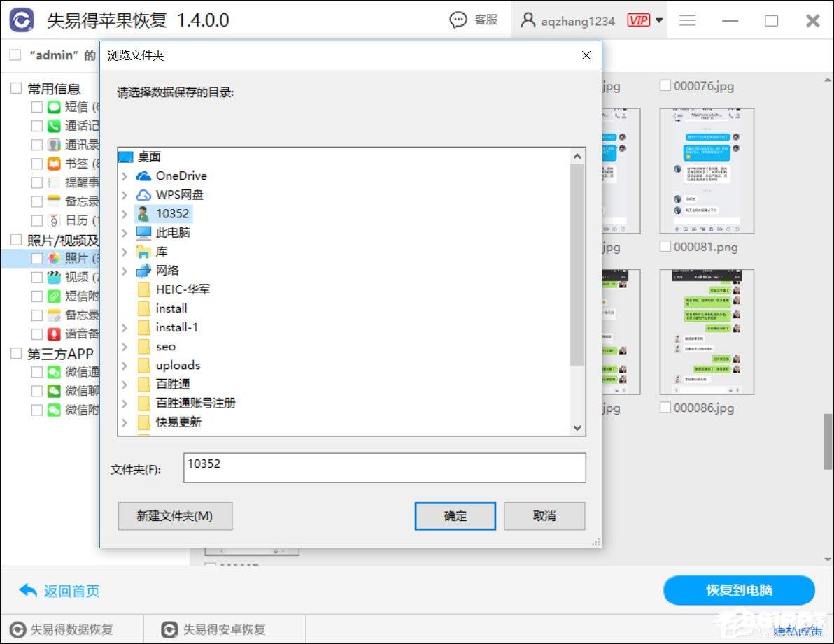Image resolution: width=834 pixels, height=644 pixels.
Task: Select the HEIC-华军 folder
Action: point(183,289)
